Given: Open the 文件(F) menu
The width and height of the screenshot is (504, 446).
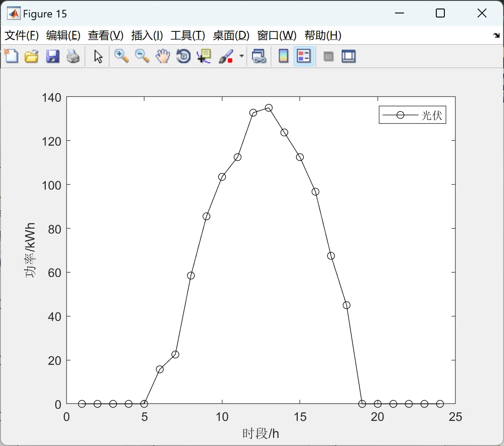Looking at the screenshot, I should (x=22, y=35).
